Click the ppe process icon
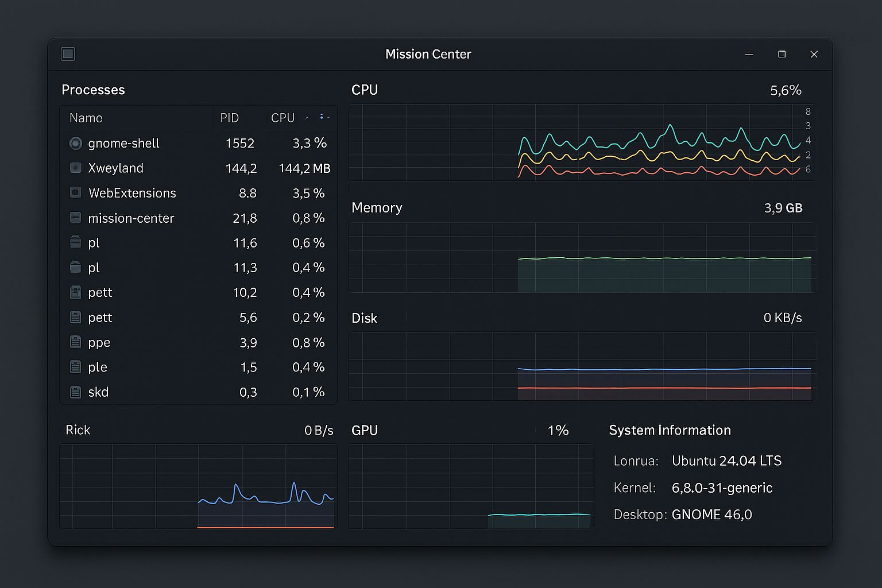This screenshot has width=882, height=588. (x=75, y=342)
